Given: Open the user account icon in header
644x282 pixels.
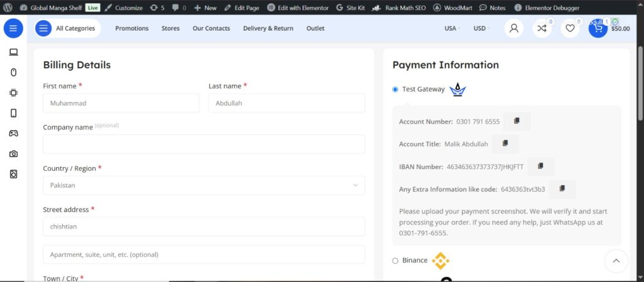Looking at the screenshot, I should [x=514, y=28].
